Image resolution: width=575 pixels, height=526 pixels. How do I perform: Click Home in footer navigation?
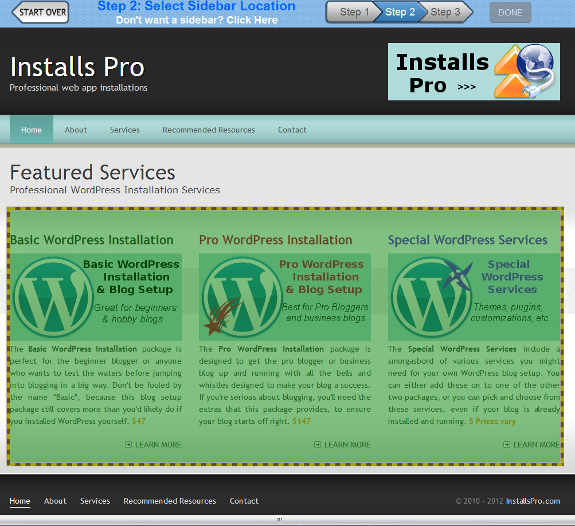[x=20, y=501]
